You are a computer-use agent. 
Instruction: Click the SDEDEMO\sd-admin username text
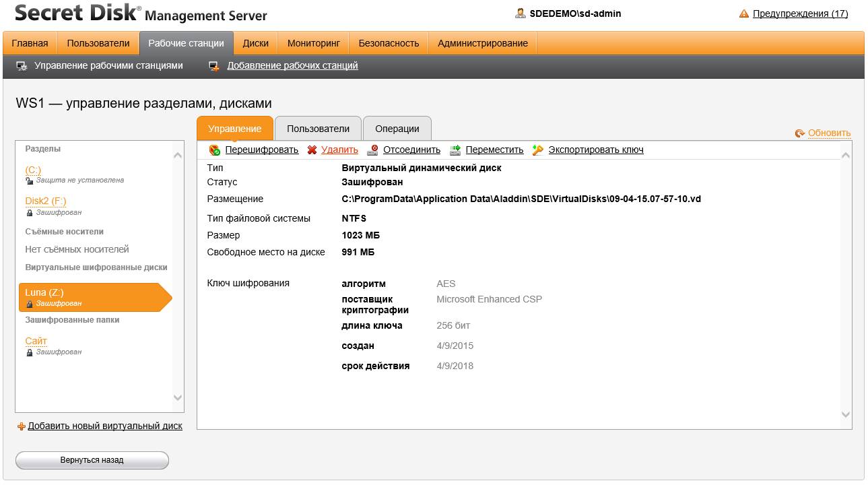[x=576, y=13]
